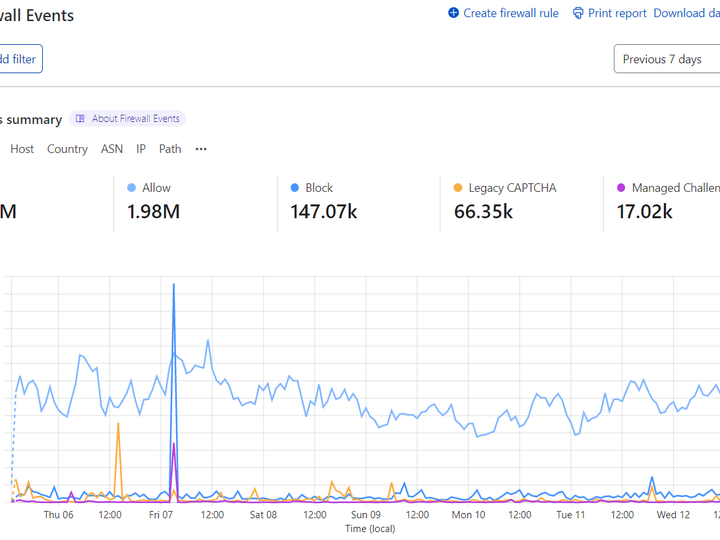Open the Previous 7 days dropdown
Screen dimensions: 720x540
point(666,59)
